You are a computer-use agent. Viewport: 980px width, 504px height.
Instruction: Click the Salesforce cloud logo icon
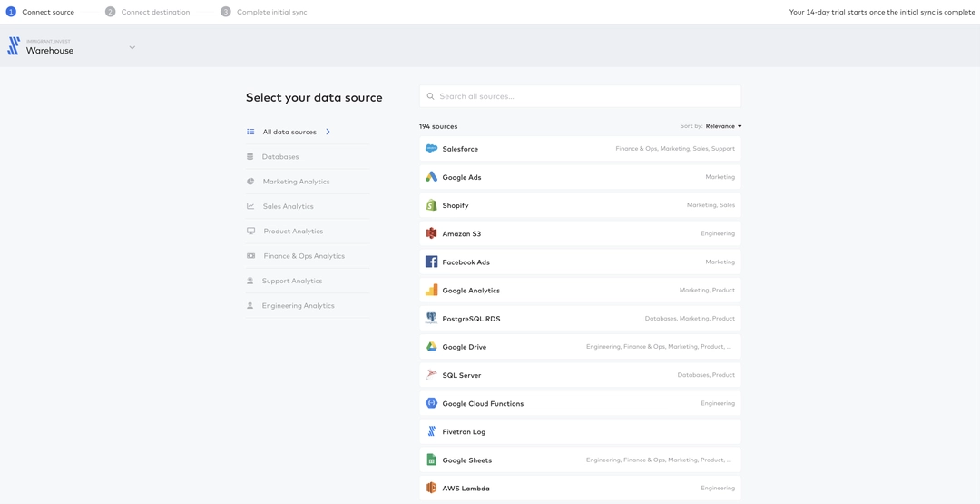tap(431, 149)
